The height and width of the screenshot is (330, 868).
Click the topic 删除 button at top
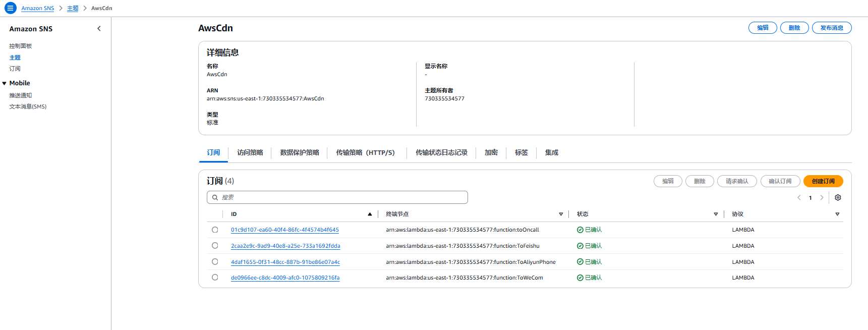pyautogui.click(x=794, y=28)
